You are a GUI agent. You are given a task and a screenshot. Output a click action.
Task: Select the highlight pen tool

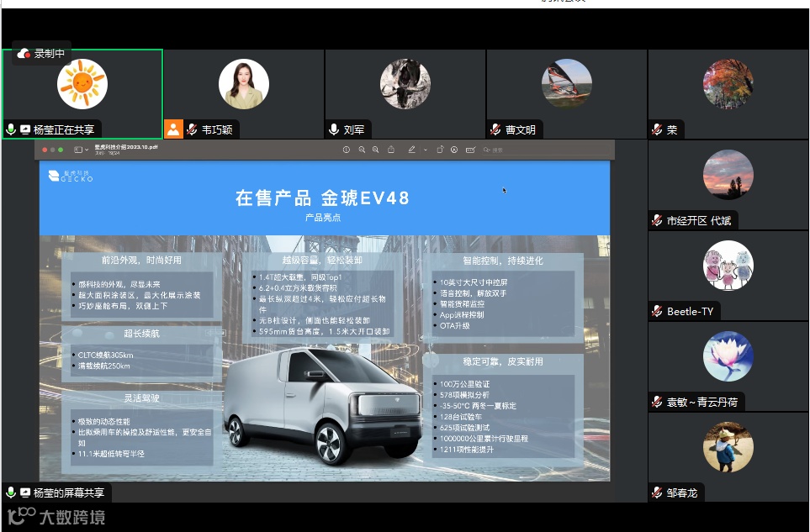[411, 150]
